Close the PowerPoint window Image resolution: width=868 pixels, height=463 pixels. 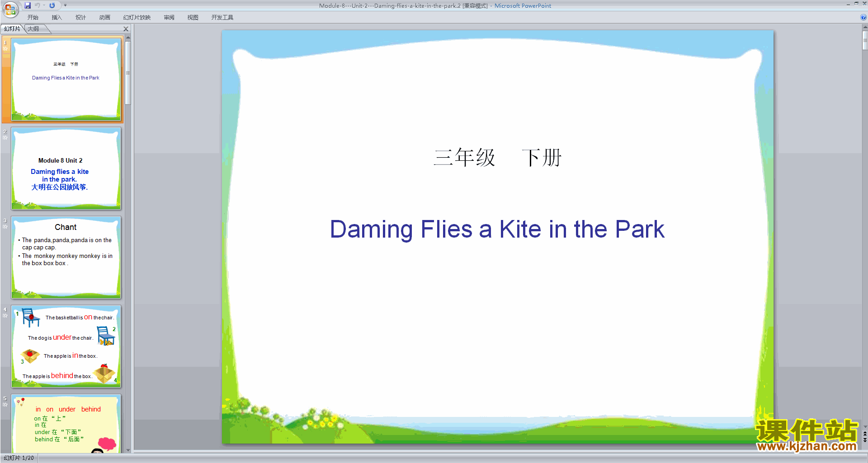pyautogui.click(x=864, y=4)
